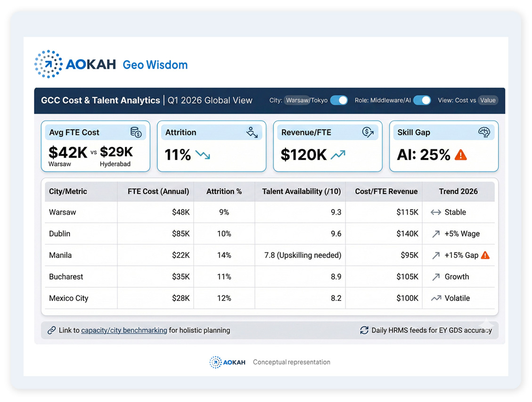
Task: Click the Growth arrow icon in Bucharest row
Action: pyautogui.click(x=436, y=277)
